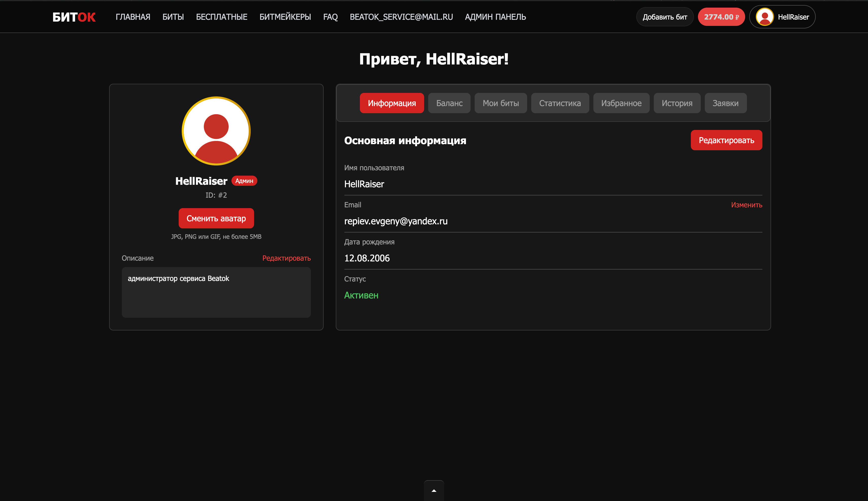
Task: Click the Админ badge
Action: pyautogui.click(x=244, y=181)
